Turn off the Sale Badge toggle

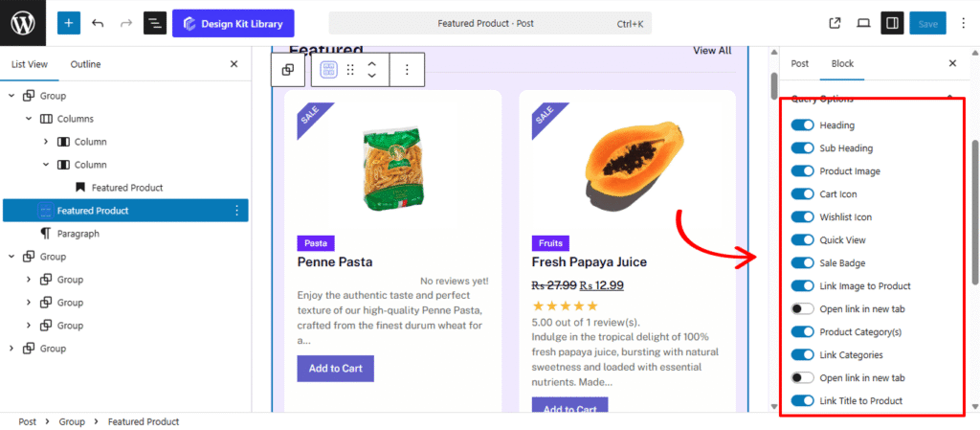pyautogui.click(x=802, y=263)
